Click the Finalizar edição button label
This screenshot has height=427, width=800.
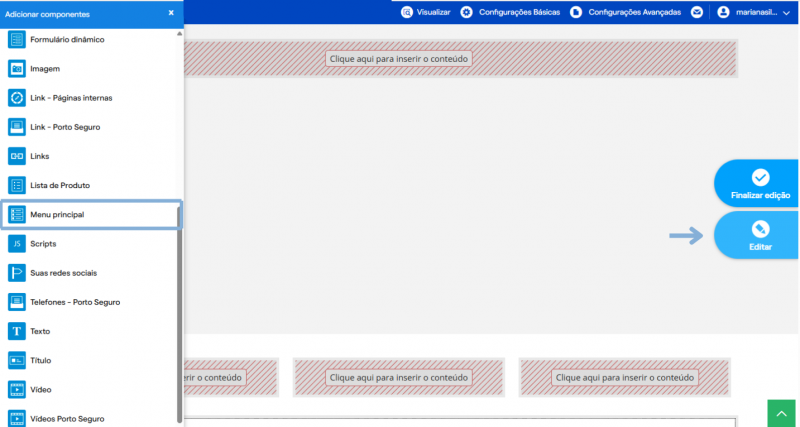tap(760, 195)
